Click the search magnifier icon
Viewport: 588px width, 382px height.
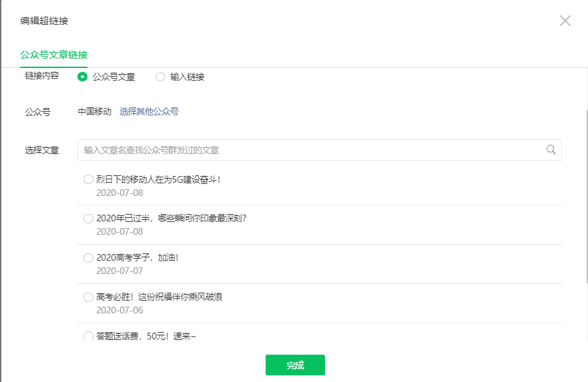tap(551, 150)
